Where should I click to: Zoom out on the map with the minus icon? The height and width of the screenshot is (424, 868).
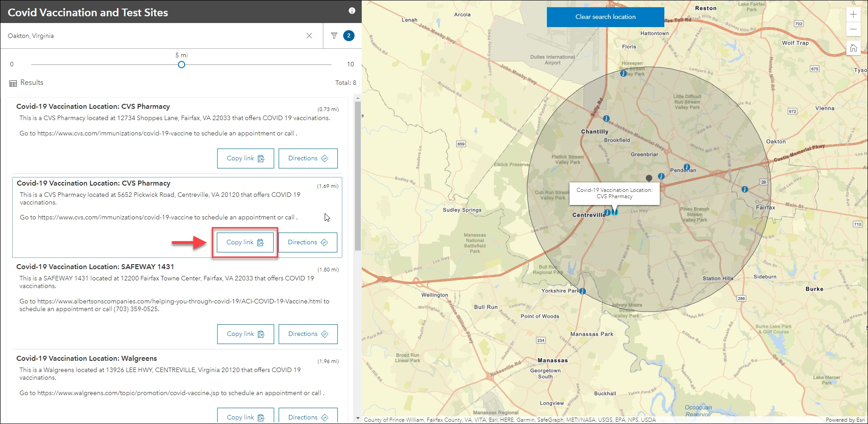(x=854, y=29)
